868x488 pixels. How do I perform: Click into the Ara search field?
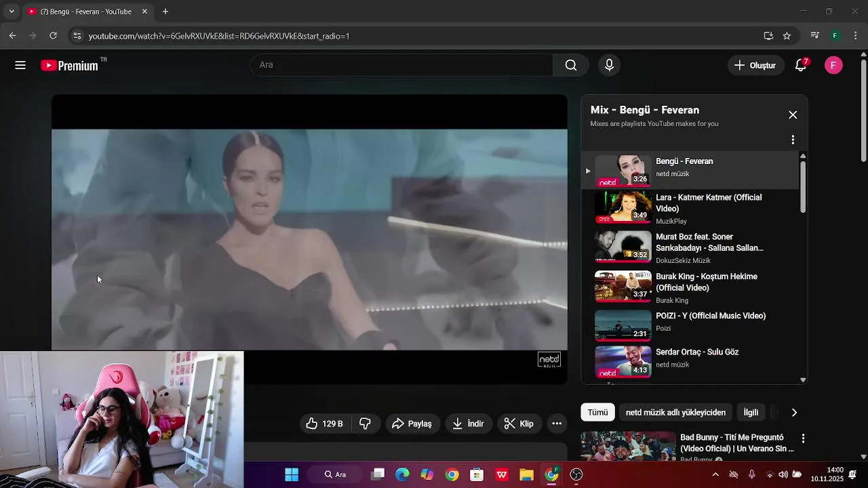(x=401, y=65)
